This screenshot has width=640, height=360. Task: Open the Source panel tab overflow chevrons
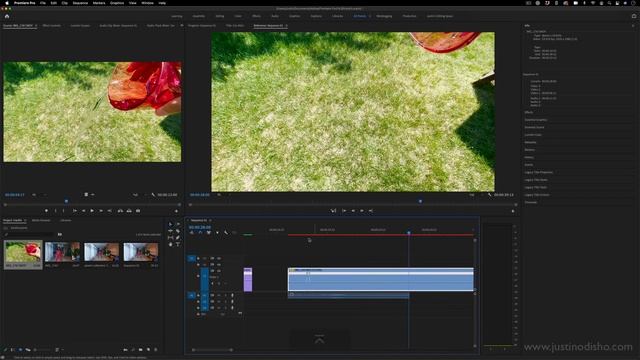(x=182, y=25)
